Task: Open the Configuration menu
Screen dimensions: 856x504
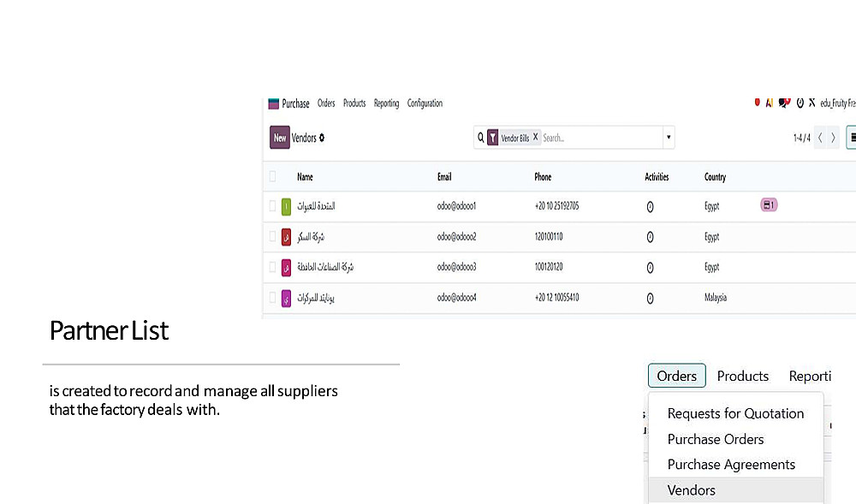Action: (x=425, y=104)
